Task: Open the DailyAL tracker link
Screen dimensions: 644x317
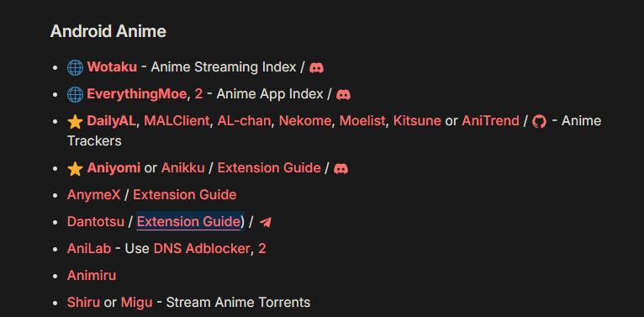Action: [111, 121]
